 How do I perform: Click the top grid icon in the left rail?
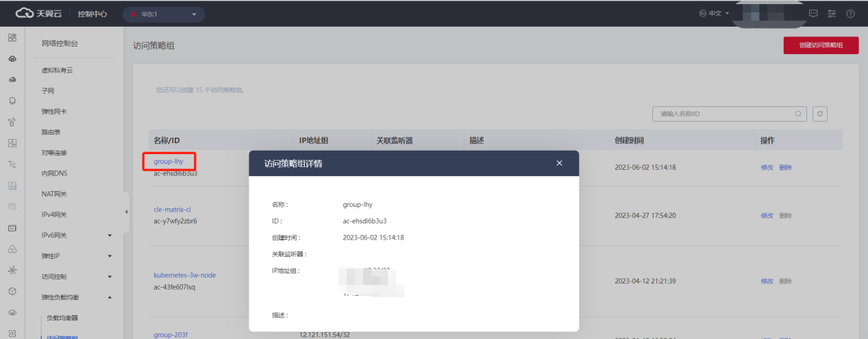coord(12,38)
